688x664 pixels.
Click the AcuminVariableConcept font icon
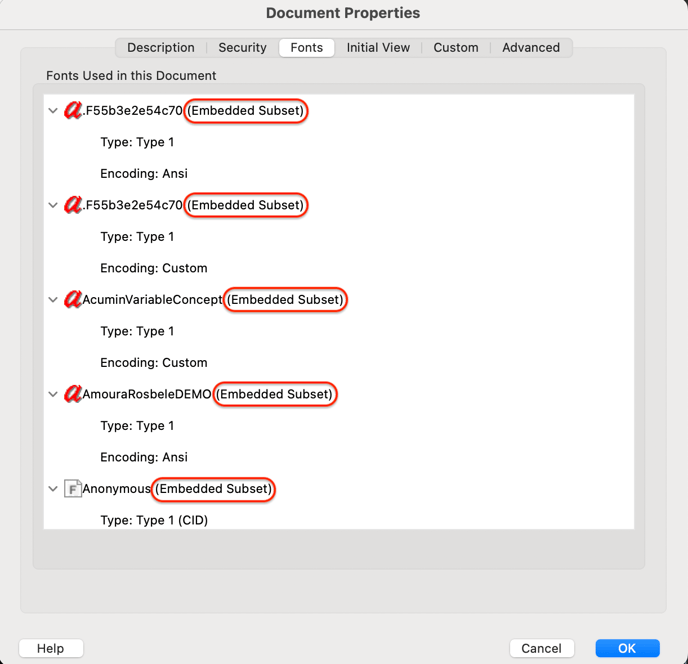73,300
